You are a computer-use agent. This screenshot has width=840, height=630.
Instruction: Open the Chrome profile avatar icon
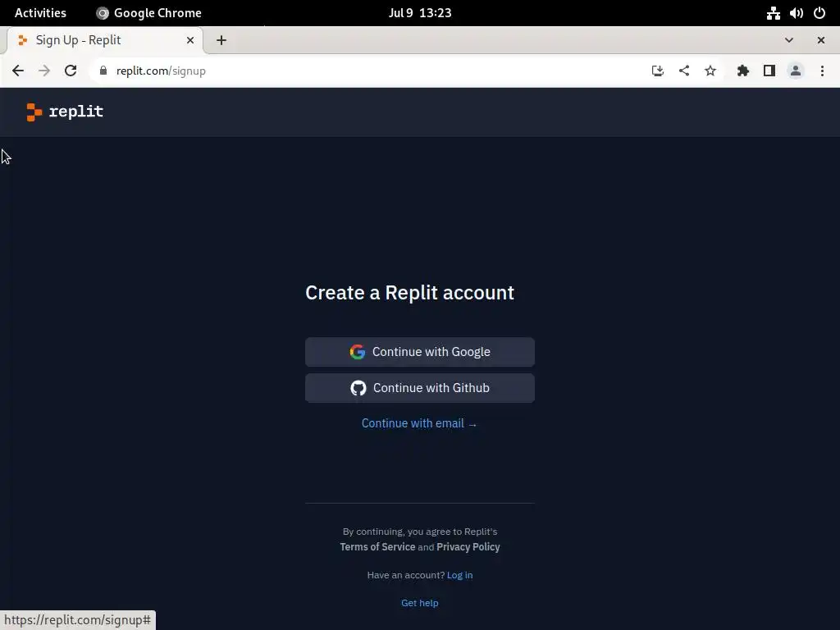tap(796, 71)
